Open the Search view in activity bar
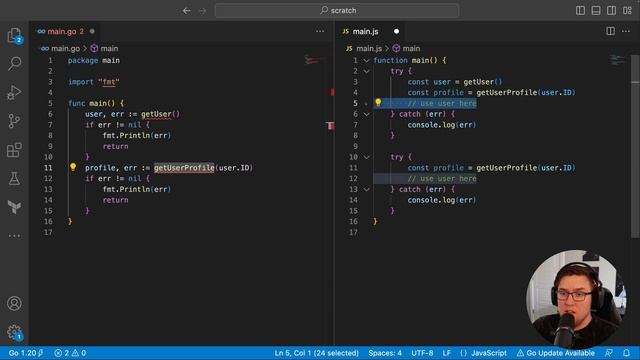 coord(14,64)
